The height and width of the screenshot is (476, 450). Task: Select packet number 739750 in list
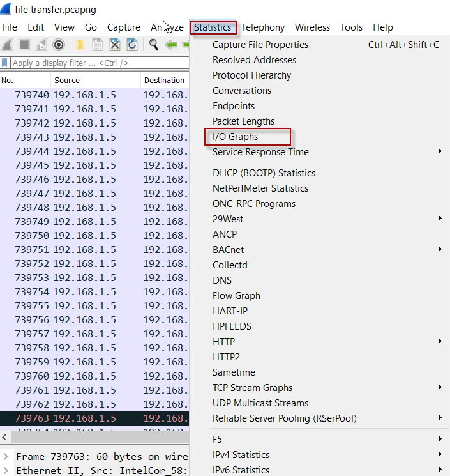[32, 236]
